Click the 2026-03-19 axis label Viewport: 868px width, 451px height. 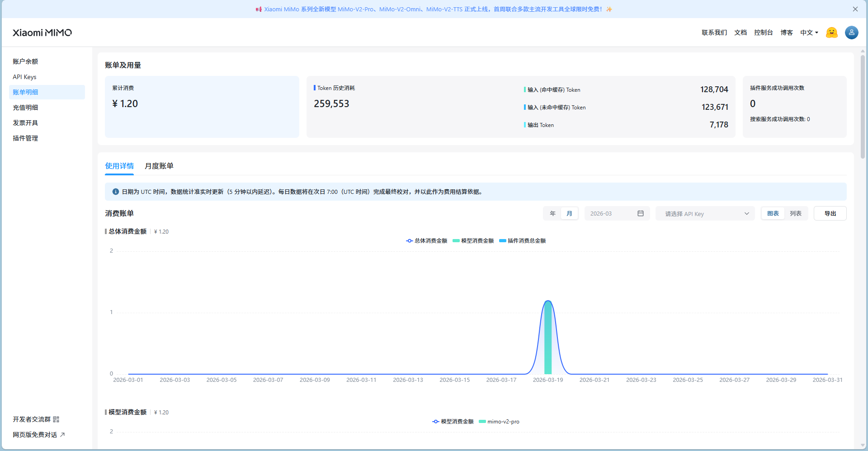click(x=548, y=380)
